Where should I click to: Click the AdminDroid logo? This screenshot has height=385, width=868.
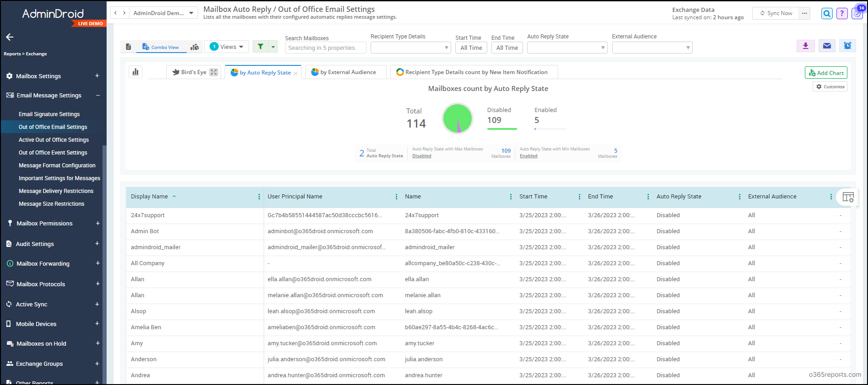click(x=53, y=14)
